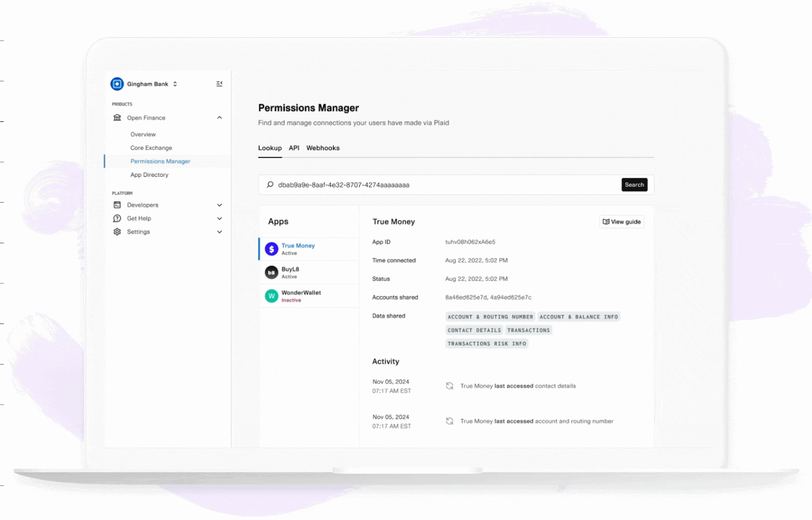
Task: Open Core Exchange in the sidebar
Action: click(x=151, y=148)
